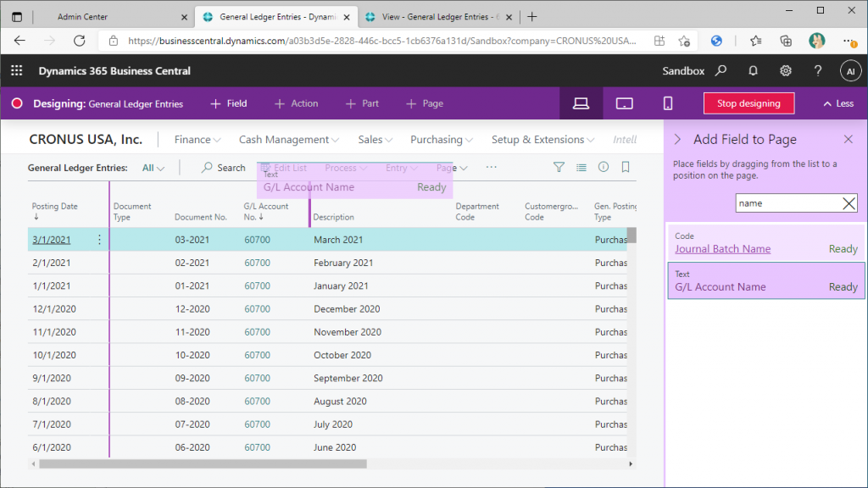Viewport: 868px width, 488px height.
Task: Click the CRONUS USA, Inc. company name
Action: point(86,140)
